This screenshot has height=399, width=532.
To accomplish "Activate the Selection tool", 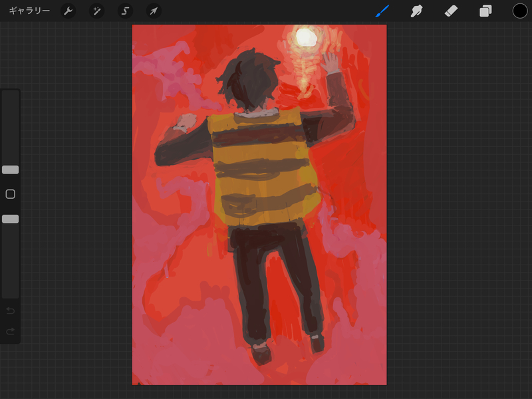I will point(125,11).
